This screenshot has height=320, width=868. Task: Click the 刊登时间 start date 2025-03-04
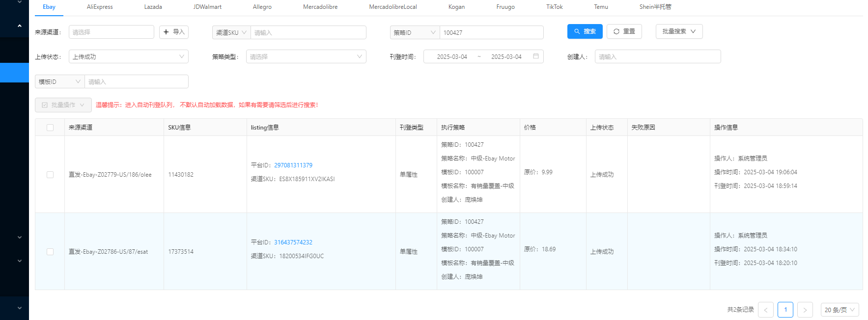click(452, 57)
